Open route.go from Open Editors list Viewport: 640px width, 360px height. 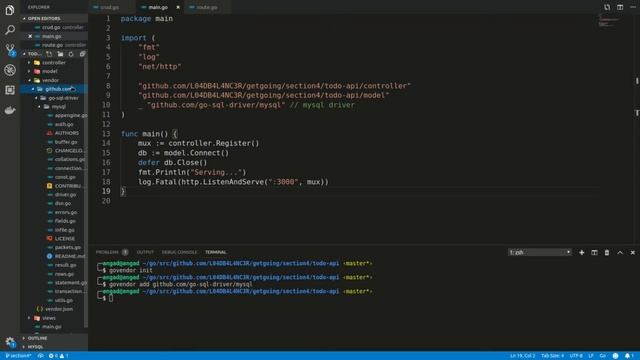pyautogui.click(x=54, y=45)
